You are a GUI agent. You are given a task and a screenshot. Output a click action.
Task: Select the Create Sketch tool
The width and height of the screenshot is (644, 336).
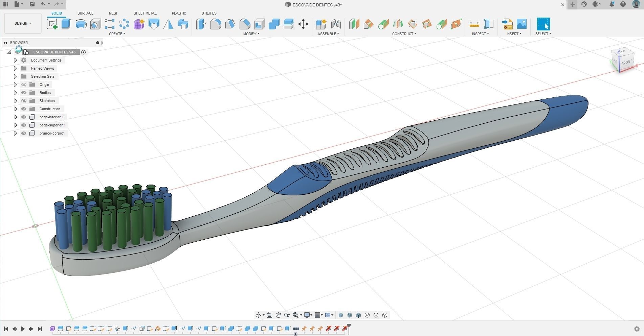click(52, 24)
